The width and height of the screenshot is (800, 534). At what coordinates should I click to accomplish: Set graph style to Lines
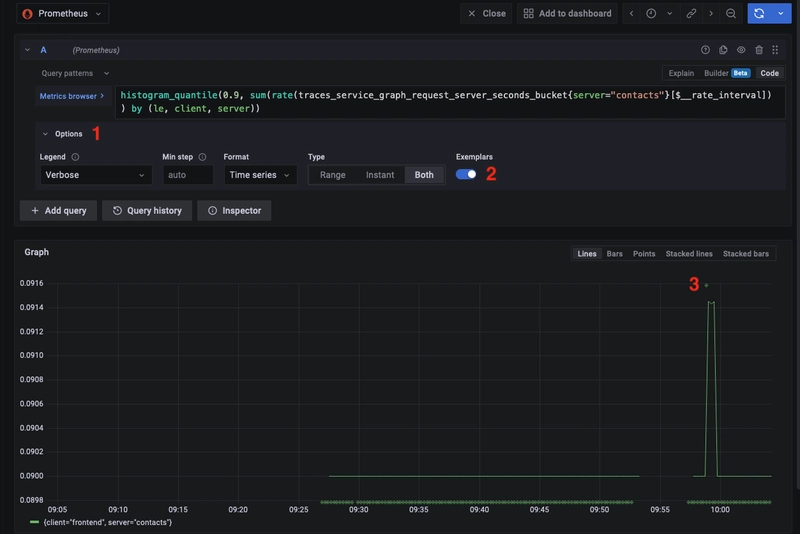coord(587,254)
